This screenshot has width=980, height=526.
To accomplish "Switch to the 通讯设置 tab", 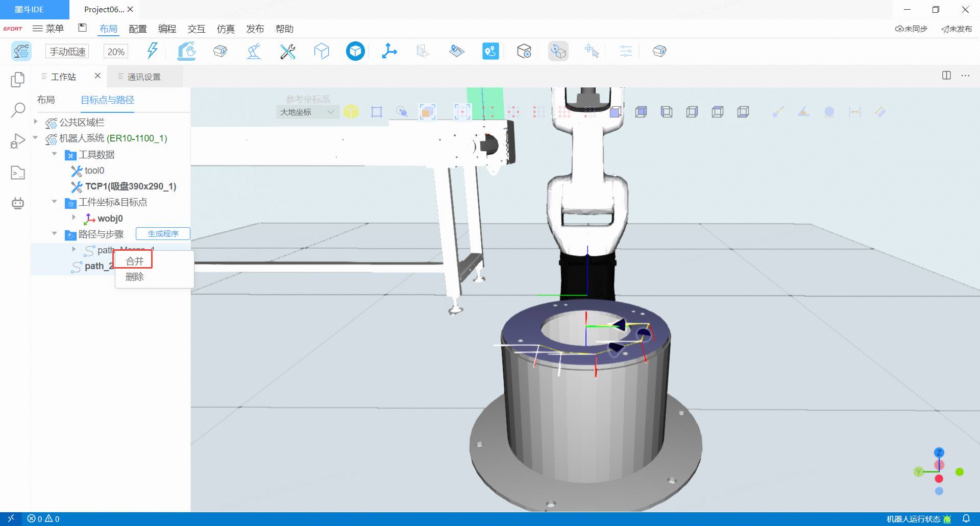I will click(143, 77).
